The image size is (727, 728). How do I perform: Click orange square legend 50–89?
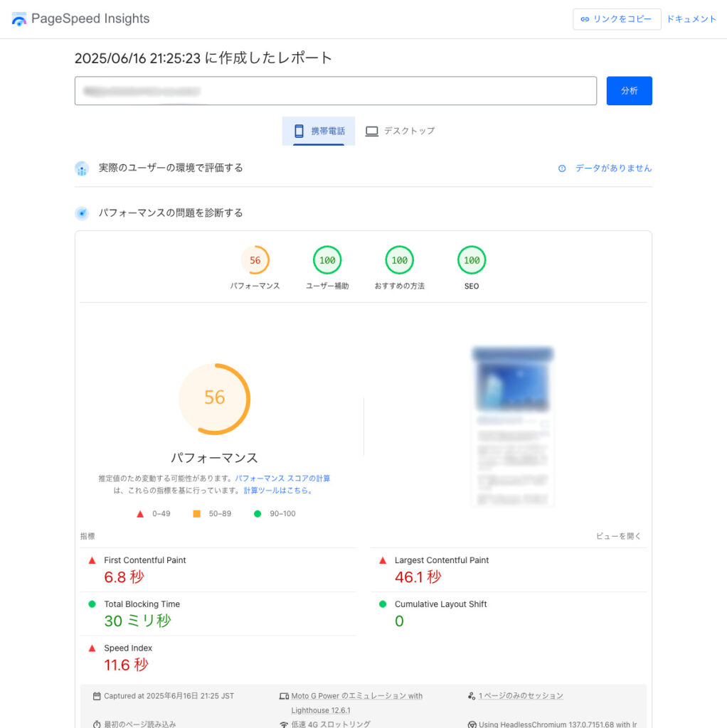pos(196,513)
